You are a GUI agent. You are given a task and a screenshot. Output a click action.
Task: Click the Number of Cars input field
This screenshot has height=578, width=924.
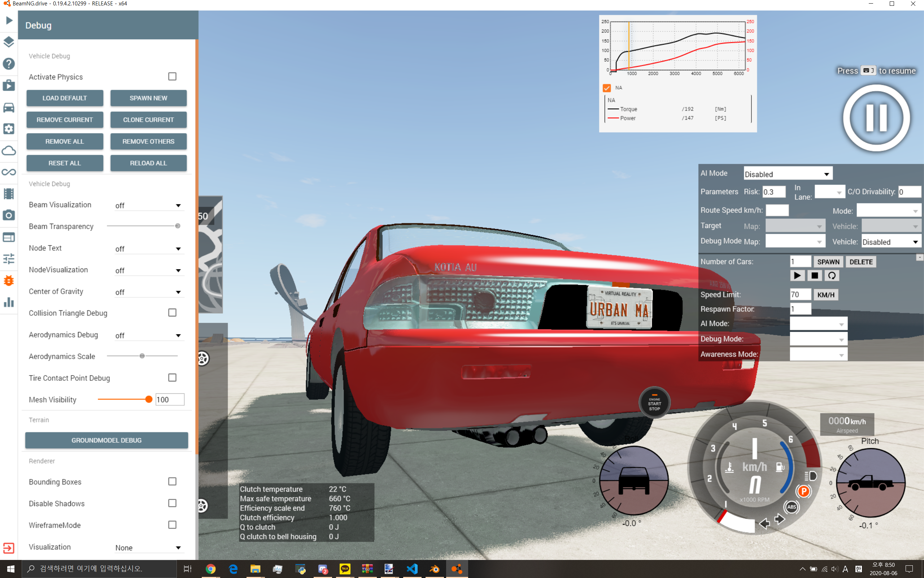tap(800, 262)
